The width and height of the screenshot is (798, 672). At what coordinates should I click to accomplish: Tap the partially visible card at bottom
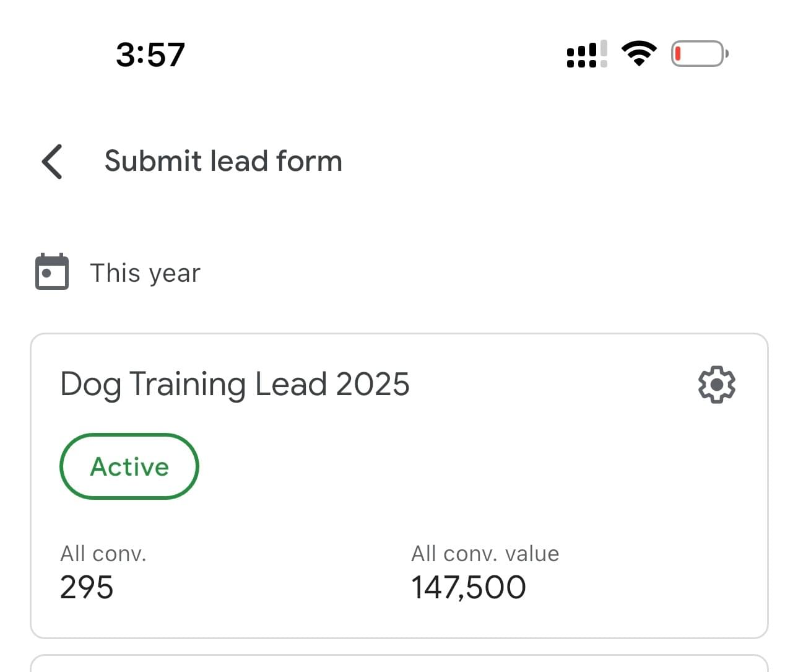[x=399, y=663]
